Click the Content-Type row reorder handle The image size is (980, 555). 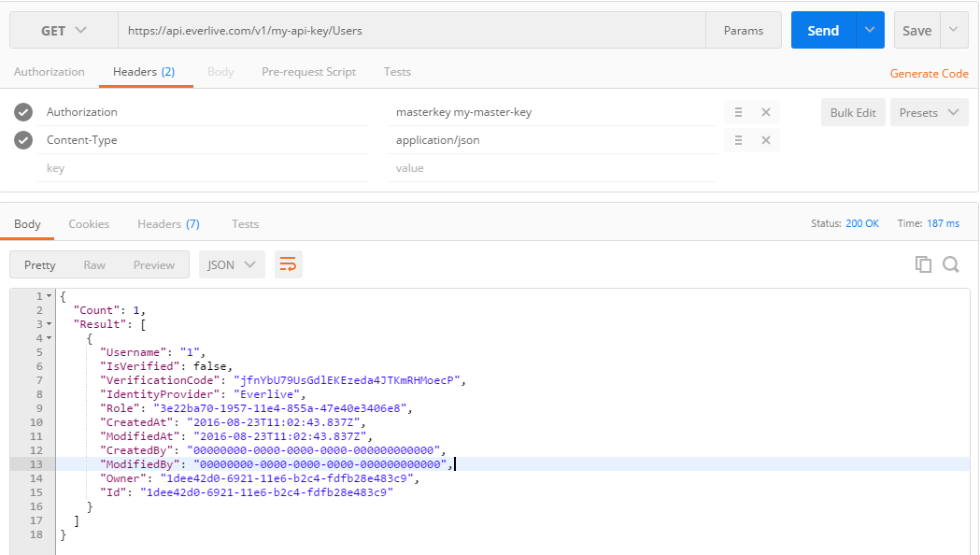point(738,140)
